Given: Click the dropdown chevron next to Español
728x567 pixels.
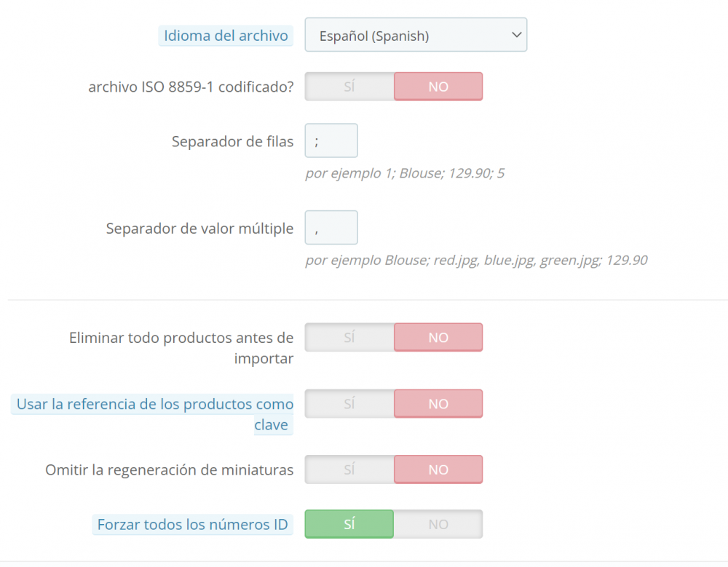Looking at the screenshot, I should [x=516, y=35].
